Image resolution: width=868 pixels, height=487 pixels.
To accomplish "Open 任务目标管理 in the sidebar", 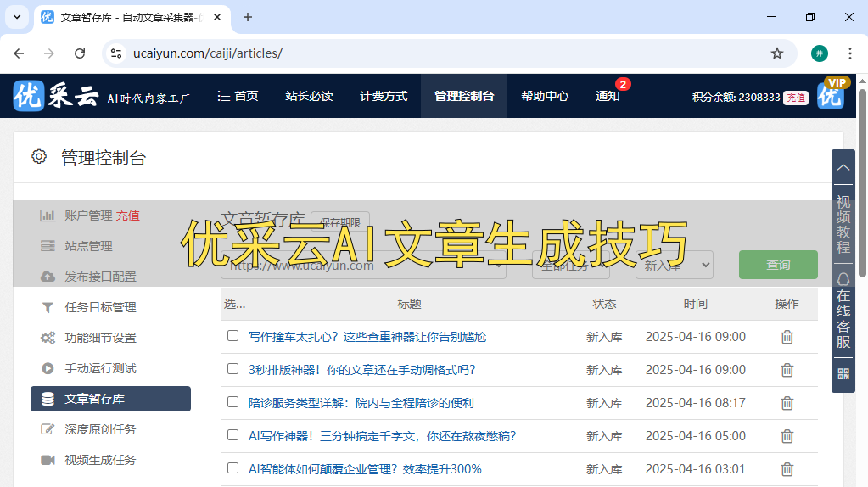I will (x=100, y=307).
